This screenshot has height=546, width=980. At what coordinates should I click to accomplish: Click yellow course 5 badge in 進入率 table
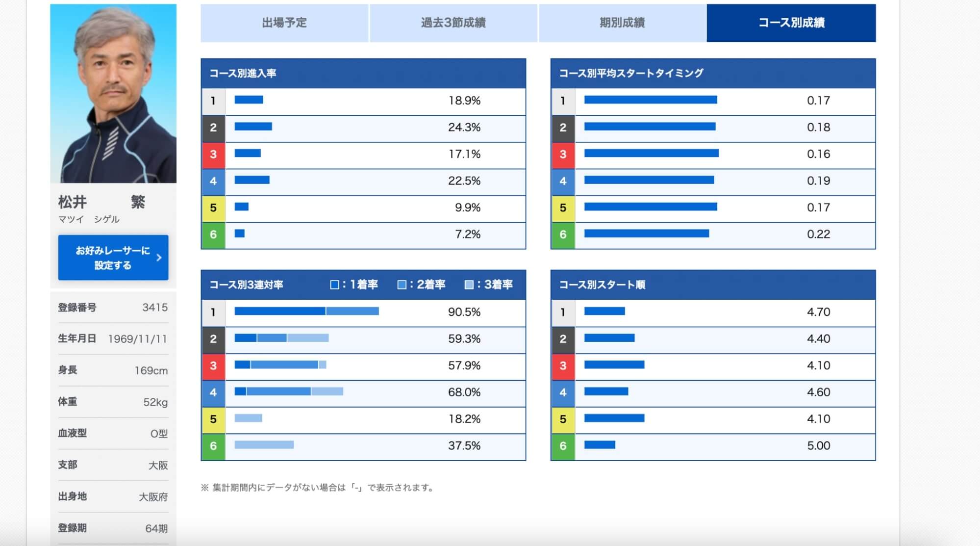point(213,208)
